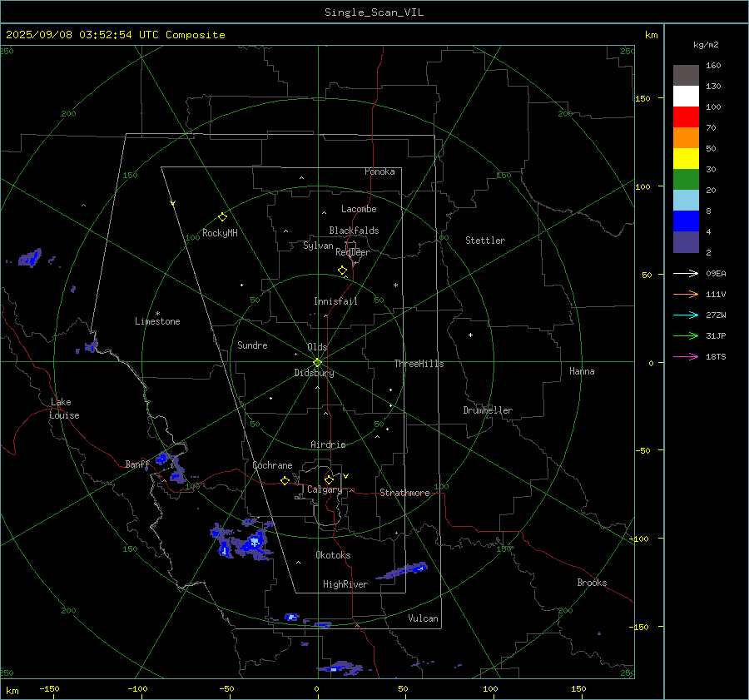The width and height of the screenshot is (749, 700).
Task: Select the orange 50–70 color band in the legend
Action: [x=686, y=138]
